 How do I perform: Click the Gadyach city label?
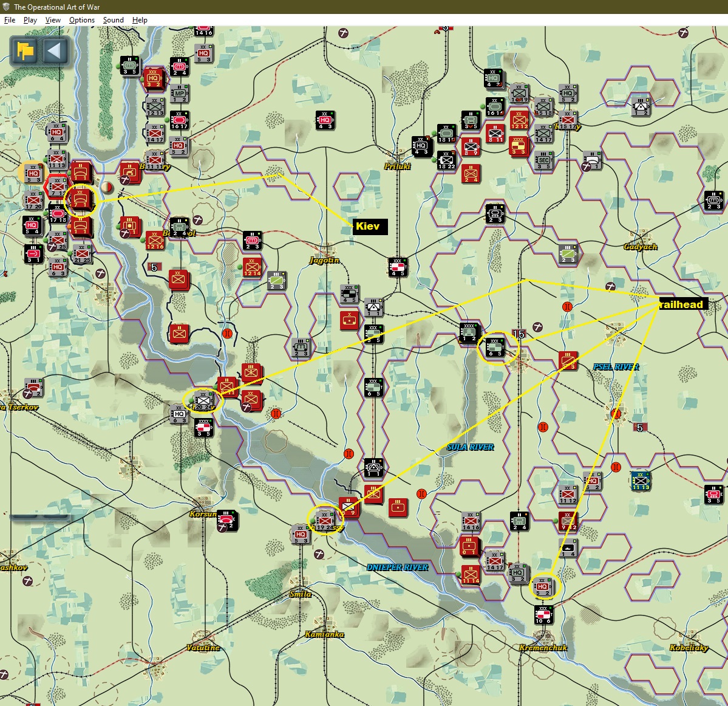[640, 247]
